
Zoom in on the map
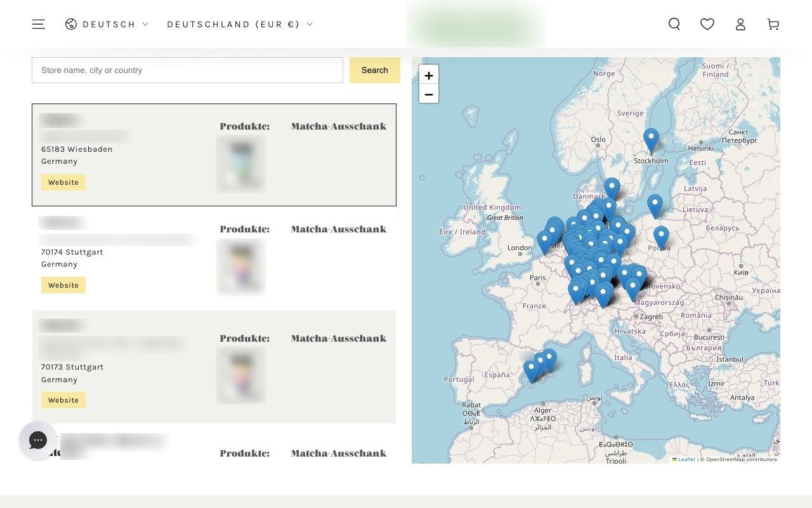pos(429,75)
